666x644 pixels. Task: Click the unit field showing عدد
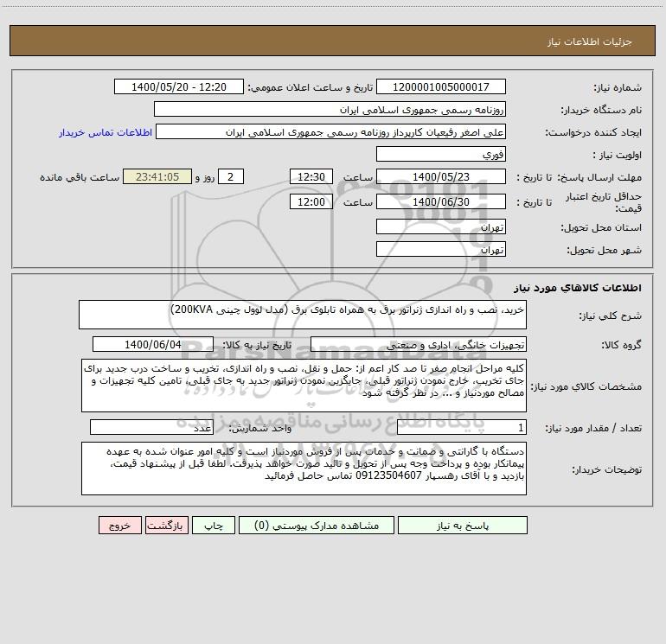[151, 428]
